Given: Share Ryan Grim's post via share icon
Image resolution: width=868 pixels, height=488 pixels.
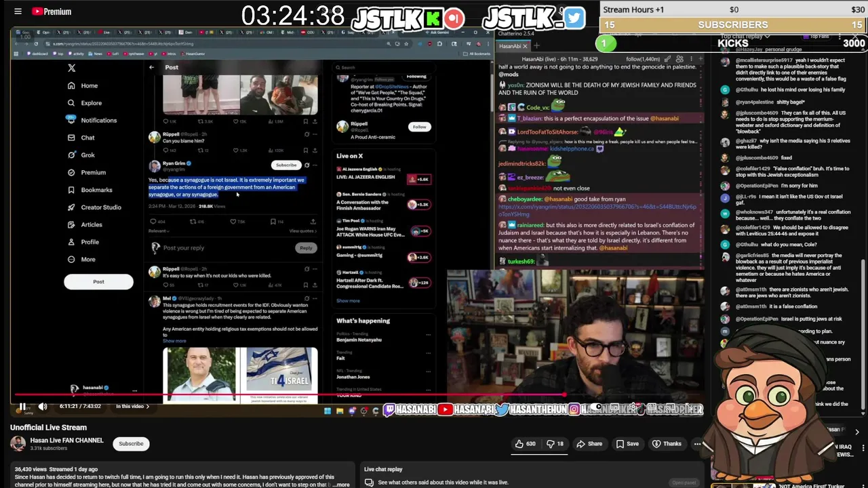Looking at the screenshot, I should point(313,222).
